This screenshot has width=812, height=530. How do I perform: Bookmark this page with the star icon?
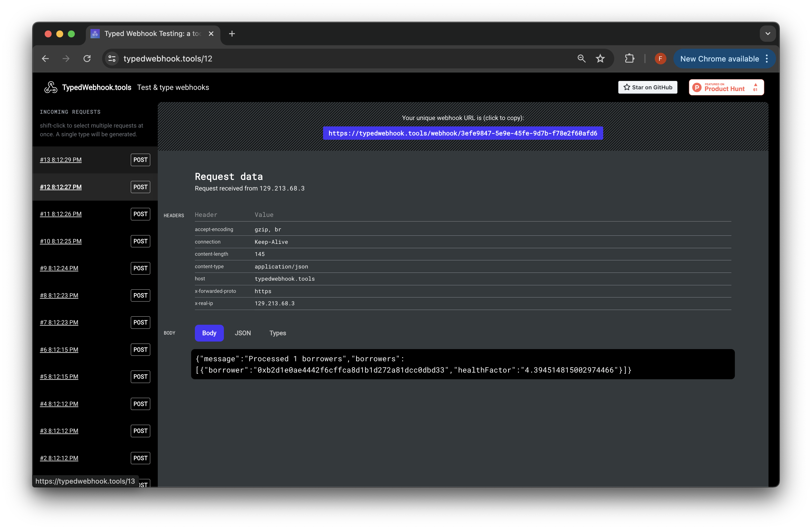[600, 59]
